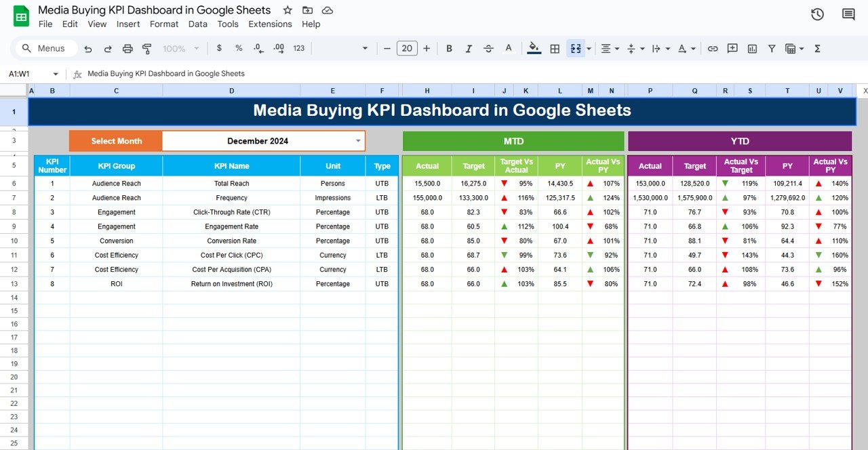
Task: Click the Select Month label cell
Action: pos(116,141)
